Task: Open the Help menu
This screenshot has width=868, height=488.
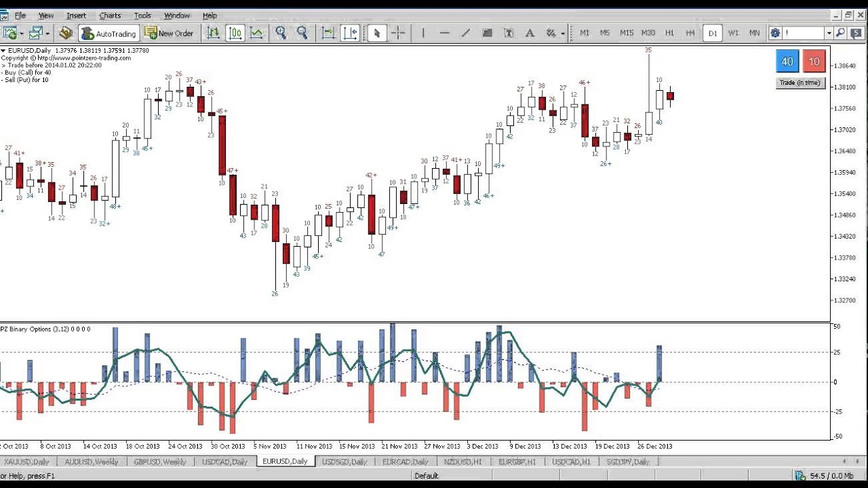Action: pyautogui.click(x=210, y=16)
